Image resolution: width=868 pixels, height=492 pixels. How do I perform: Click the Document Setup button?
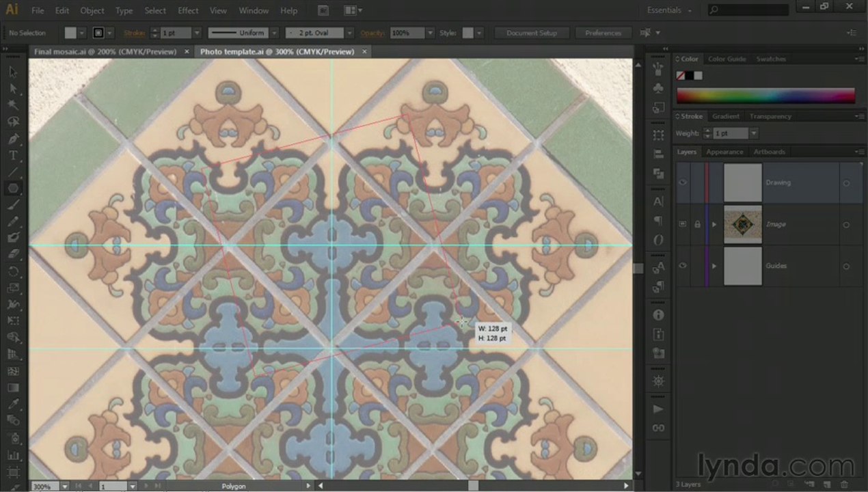point(531,33)
